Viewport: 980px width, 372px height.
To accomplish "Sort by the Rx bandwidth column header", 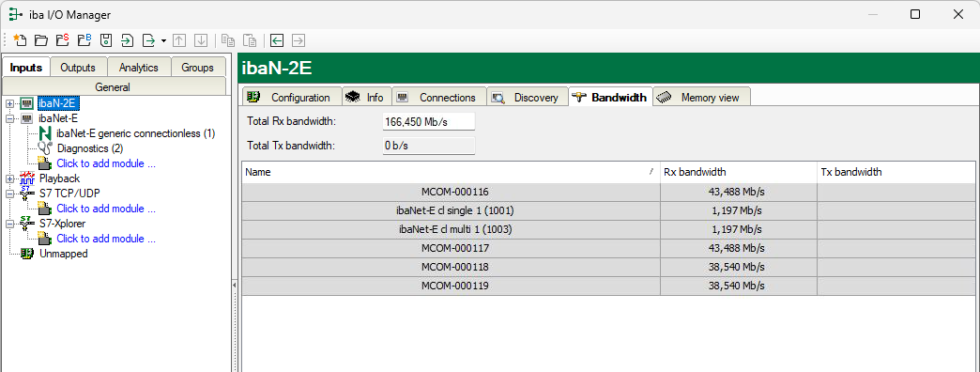I will pos(738,172).
